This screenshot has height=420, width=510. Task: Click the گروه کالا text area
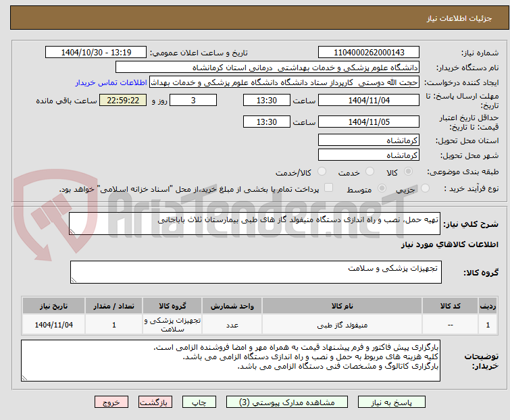(x=256, y=272)
